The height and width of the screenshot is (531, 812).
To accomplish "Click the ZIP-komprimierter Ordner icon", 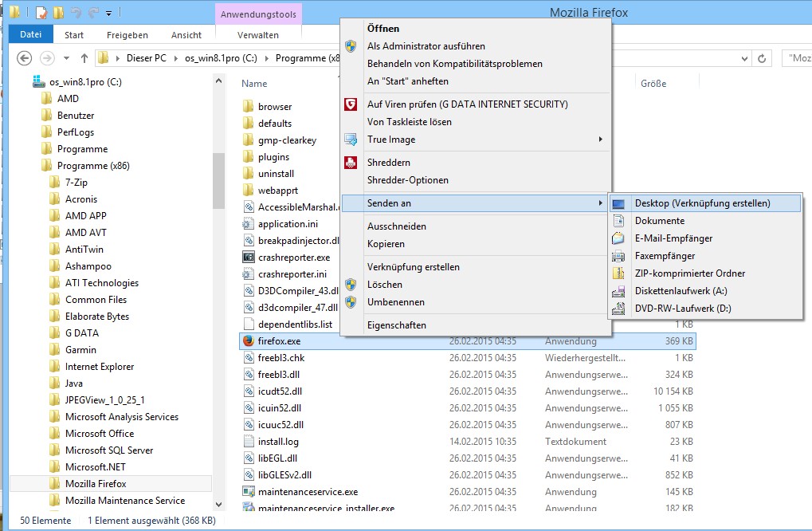I will click(x=618, y=273).
